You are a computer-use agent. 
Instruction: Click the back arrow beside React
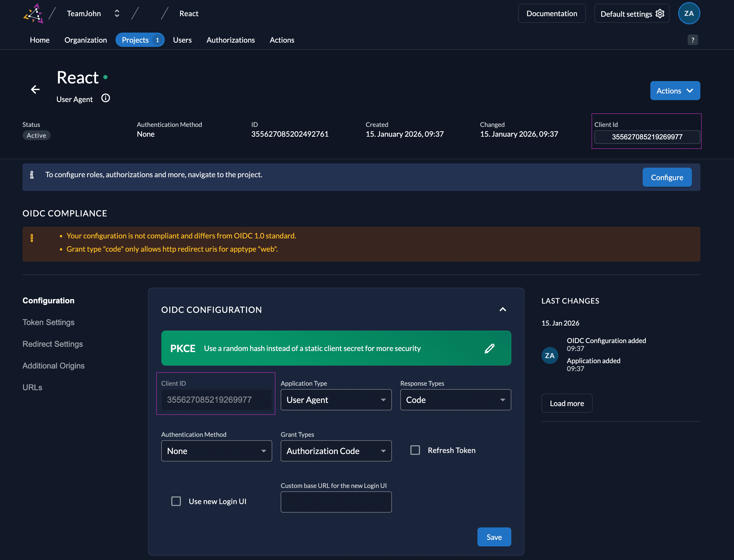pyautogui.click(x=35, y=89)
